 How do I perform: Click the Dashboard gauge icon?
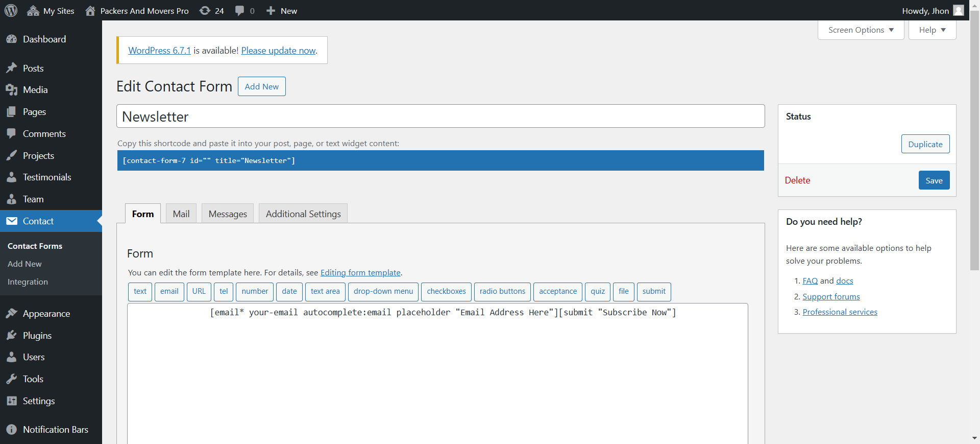coord(11,39)
